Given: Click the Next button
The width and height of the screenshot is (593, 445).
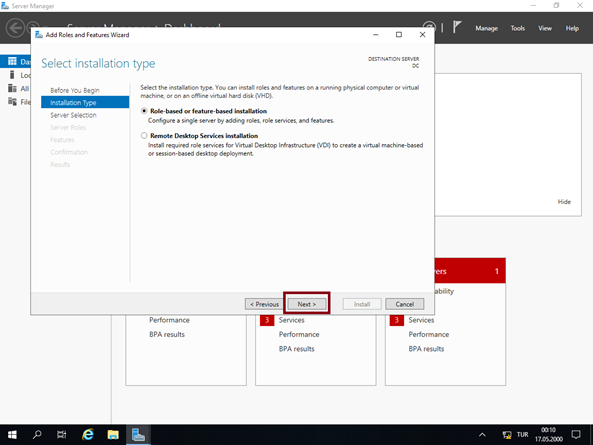Looking at the screenshot, I should click(x=307, y=304).
